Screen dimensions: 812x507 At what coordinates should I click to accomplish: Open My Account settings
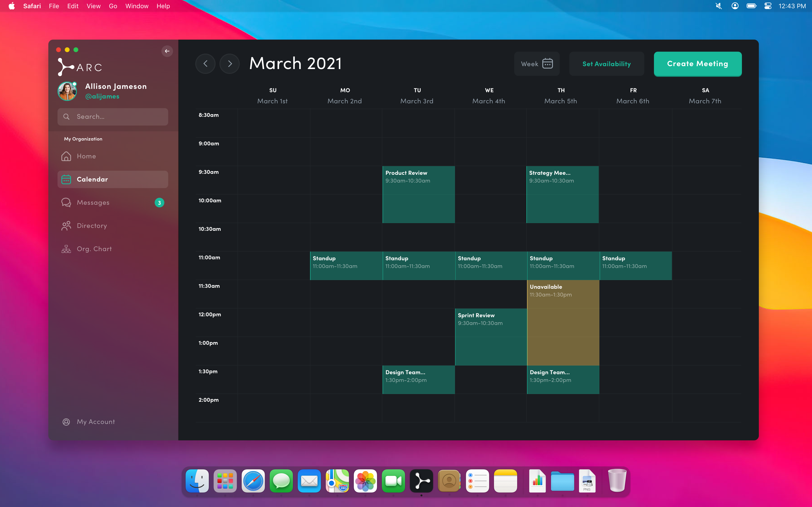coord(96,422)
